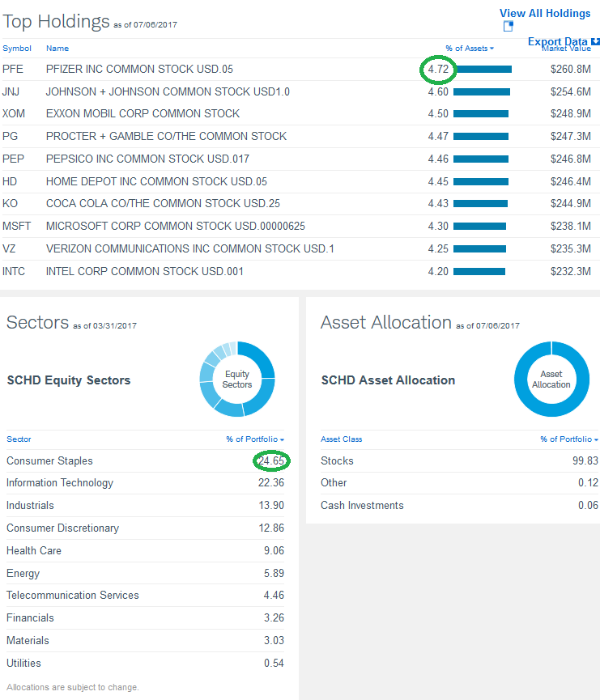This screenshot has width=600, height=700.
Task: Click the Export Data link
Action: [x=558, y=41]
